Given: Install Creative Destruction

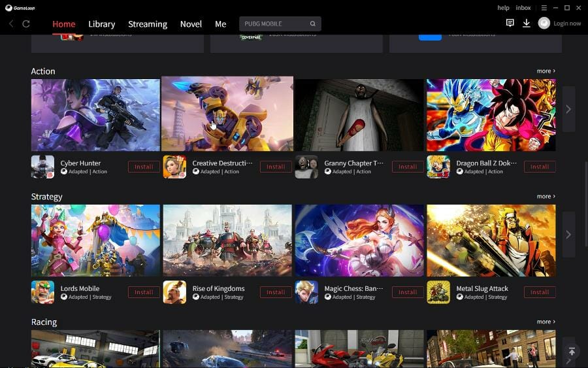Looking at the screenshot, I should [276, 167].
